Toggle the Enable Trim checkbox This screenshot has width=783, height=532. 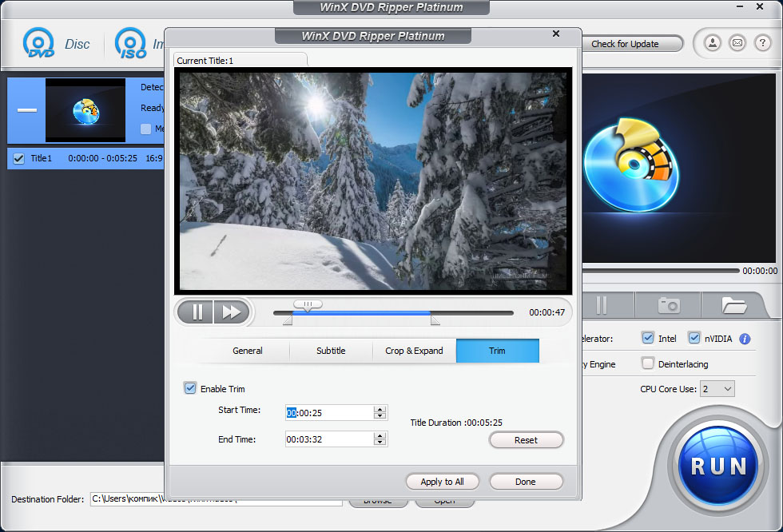[190, 388]
